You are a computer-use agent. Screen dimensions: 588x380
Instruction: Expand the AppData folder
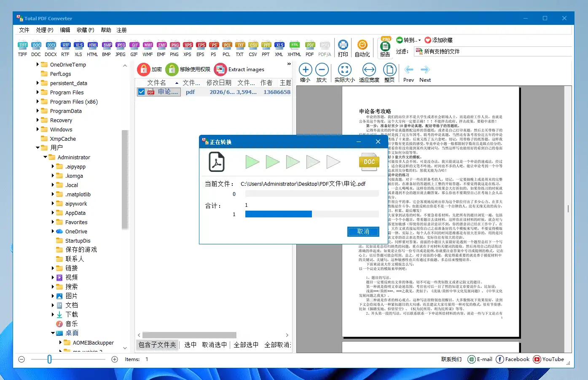point(53,213)
